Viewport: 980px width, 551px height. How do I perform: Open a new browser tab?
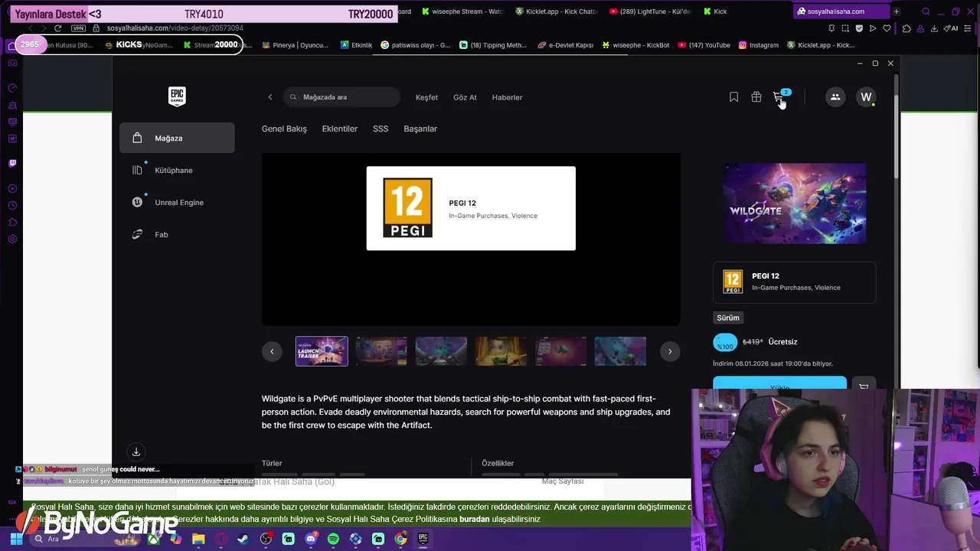[x=896, y=11]
